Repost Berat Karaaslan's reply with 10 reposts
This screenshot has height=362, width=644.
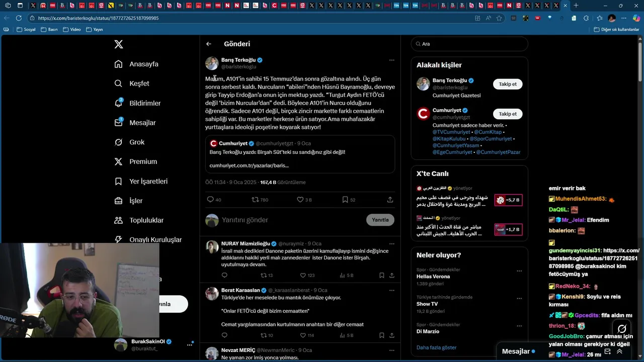[x=263, y=335]
